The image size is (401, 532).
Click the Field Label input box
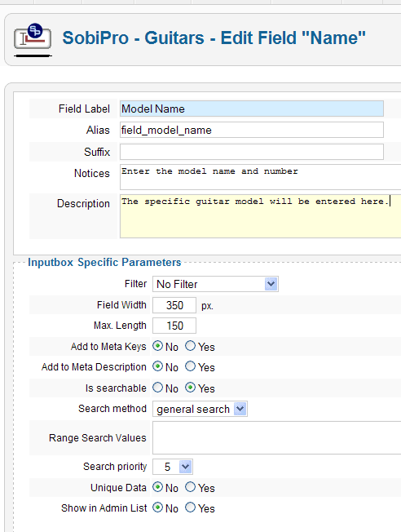(x=252, y=109)
